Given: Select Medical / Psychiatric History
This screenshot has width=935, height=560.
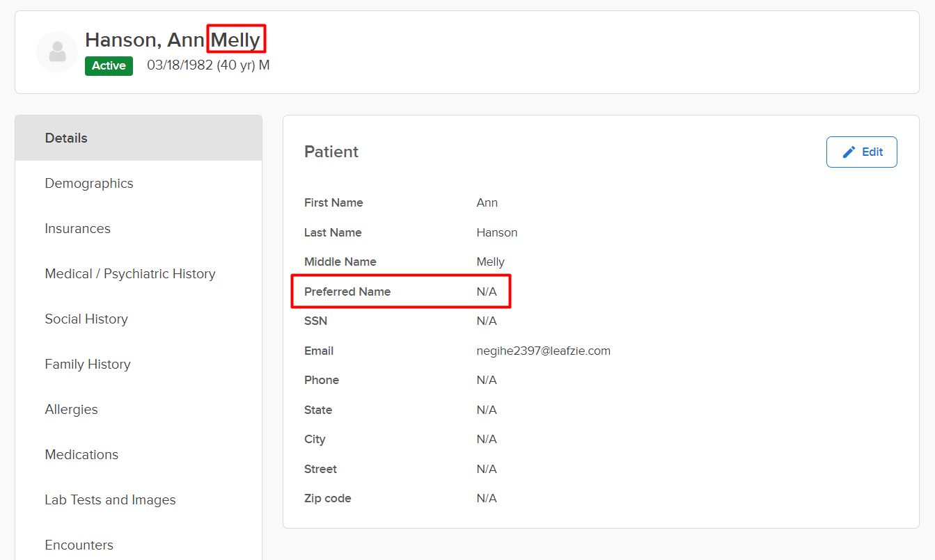Looking at the screenshot, I should click(x=139, y=273).
